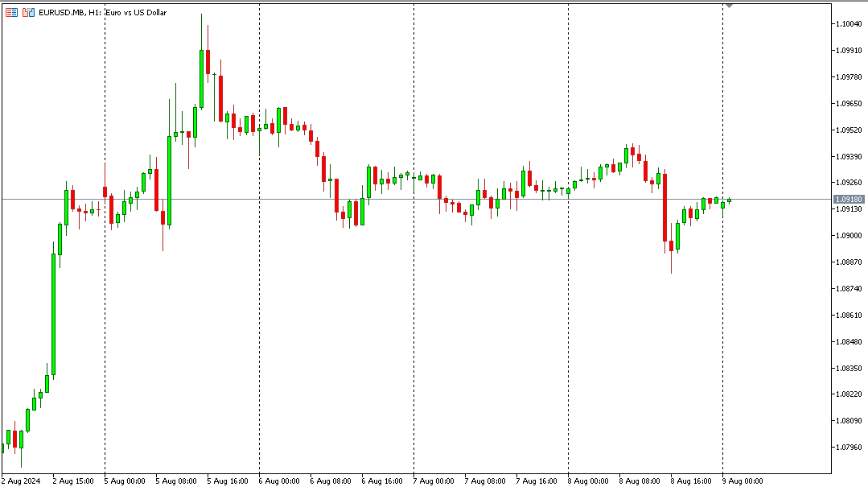Click the 6 Aug 08:00 time label

click(x=331, y=481)
